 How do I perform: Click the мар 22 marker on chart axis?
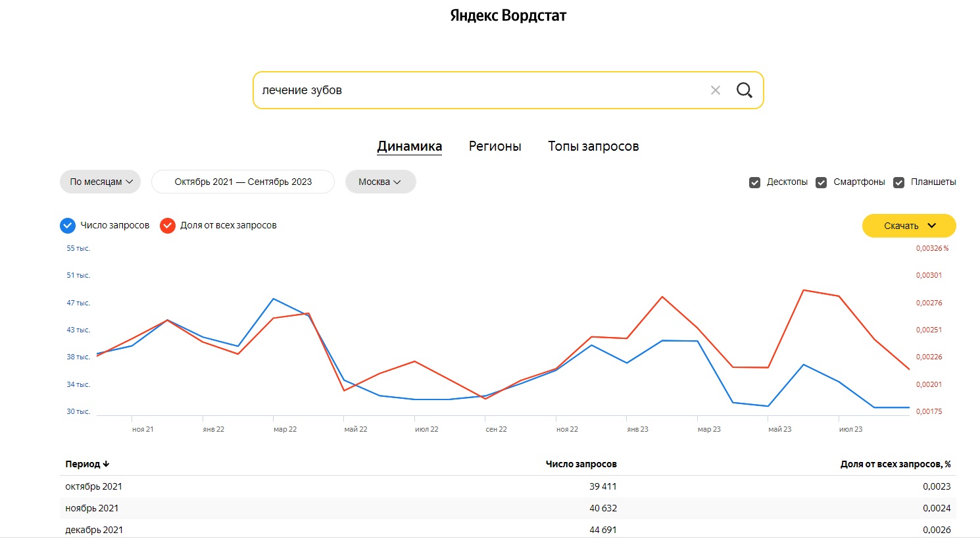(x=285, y=429)
